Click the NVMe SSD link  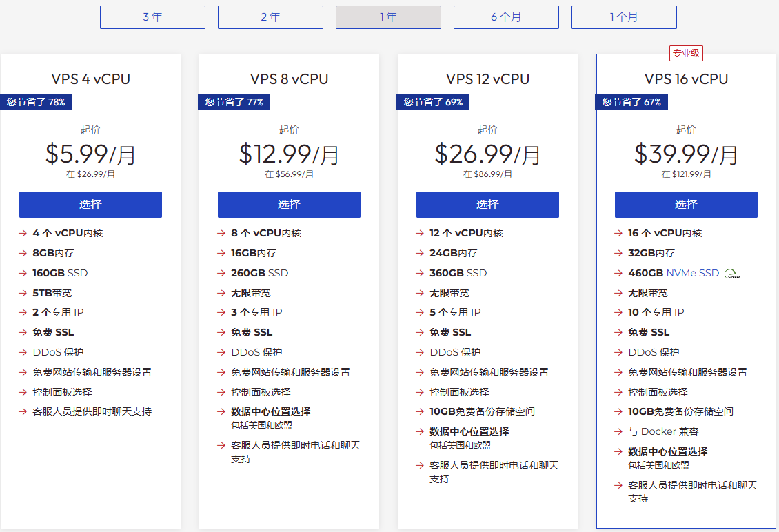click(x=692, y=273)
